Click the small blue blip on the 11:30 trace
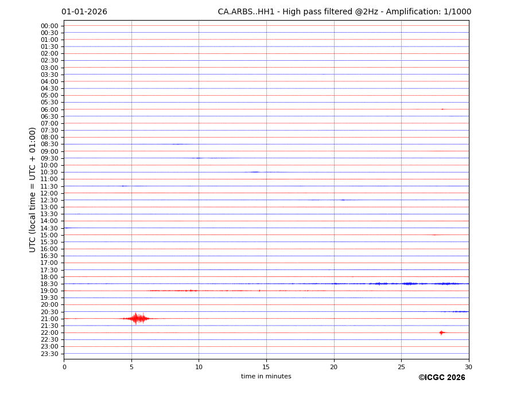Screen dimensions: 532x399 pos(123,186)
